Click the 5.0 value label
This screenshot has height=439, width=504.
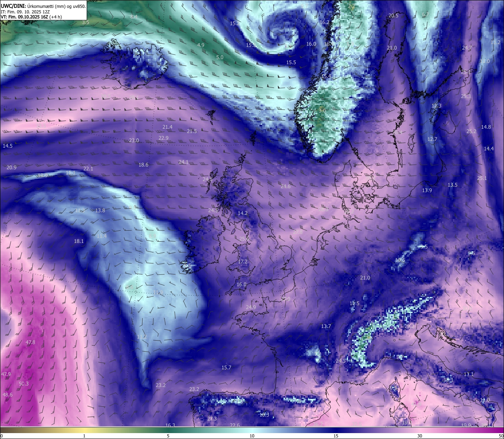tap(220, 57)
